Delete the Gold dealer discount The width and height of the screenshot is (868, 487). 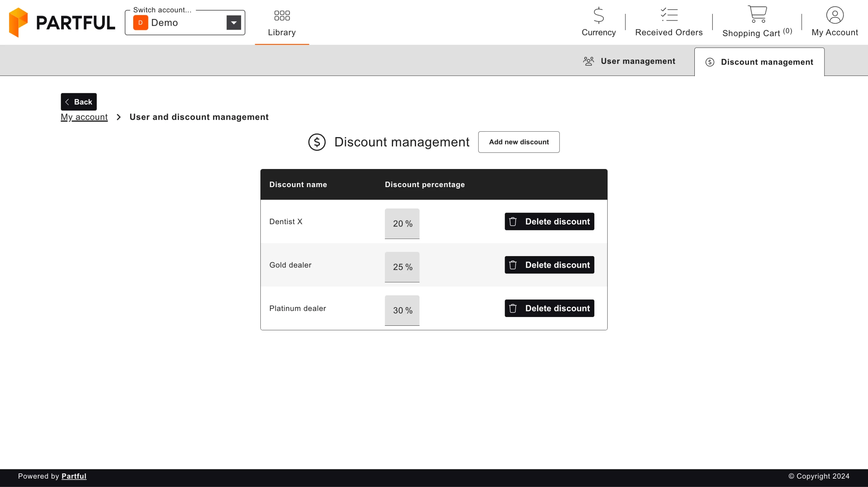click(x=549, y=265)
